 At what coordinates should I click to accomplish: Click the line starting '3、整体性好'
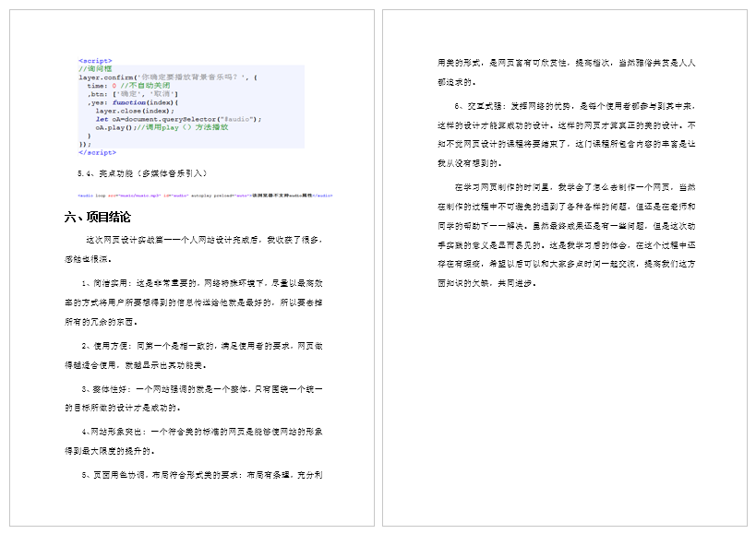202,389
